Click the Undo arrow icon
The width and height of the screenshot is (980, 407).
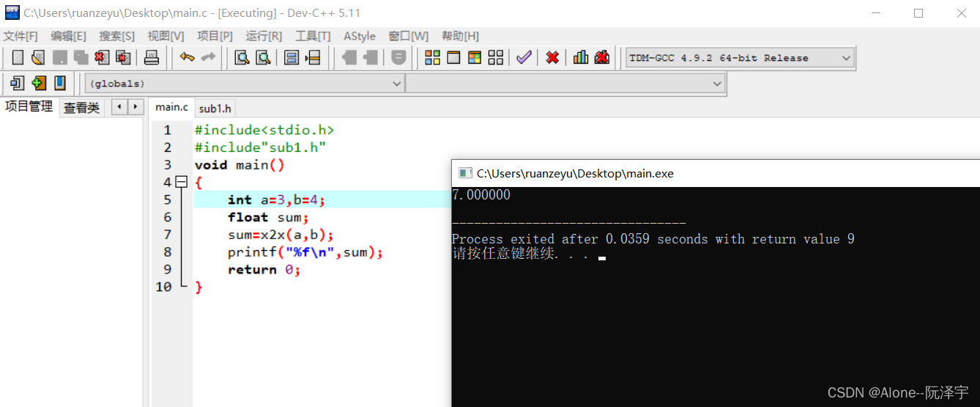pyautogui.click(x=188, y=57)
